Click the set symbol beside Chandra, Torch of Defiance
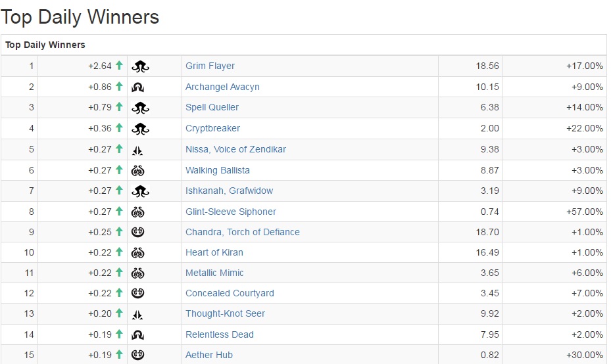Screen dimensions: 613x364 click(x=138, y=232)
